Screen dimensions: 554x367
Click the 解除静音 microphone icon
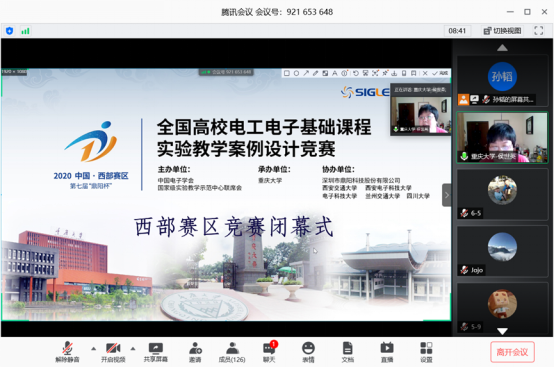point(67,348)
